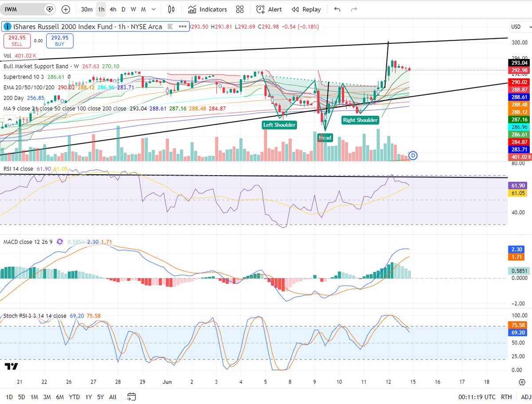Open the indicator templates grid icon
This screenshot has width=532, height=404.
click(x=240, y=9)
